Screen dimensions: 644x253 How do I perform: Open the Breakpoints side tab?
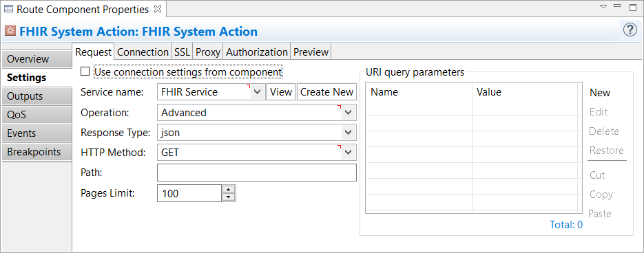tap(37, 152)
